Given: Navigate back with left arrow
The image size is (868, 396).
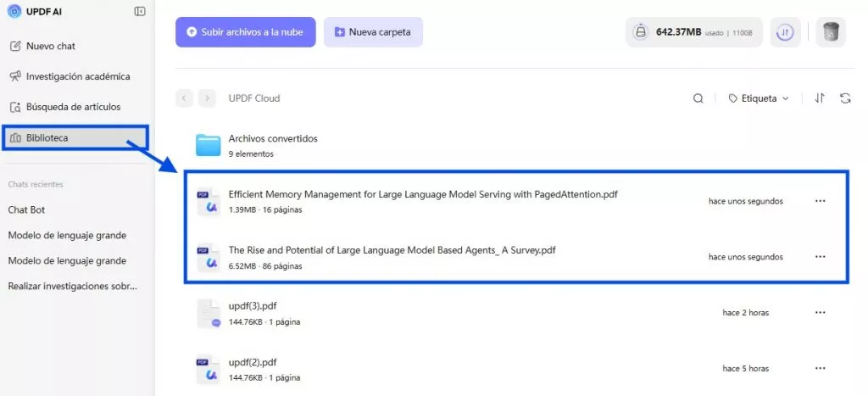Looking at the screenshot, I should 184,98.
